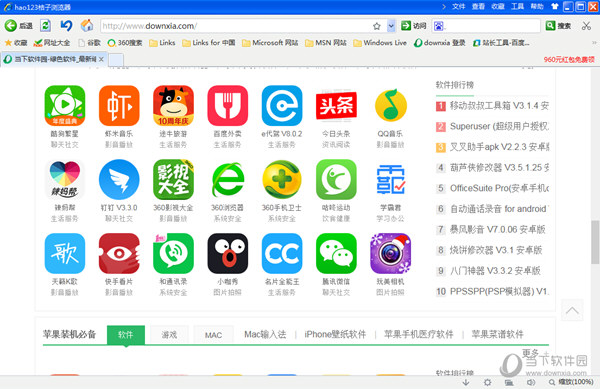Open the 查看 menu

(x=478, y=7)
